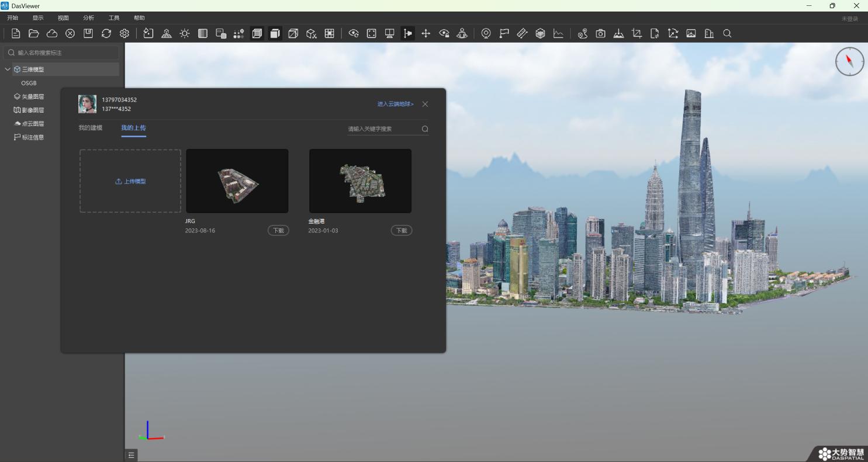This screenshot has height=462, width=868.
Task: Select the ruler measurement tool
Action: pos(522,34)
